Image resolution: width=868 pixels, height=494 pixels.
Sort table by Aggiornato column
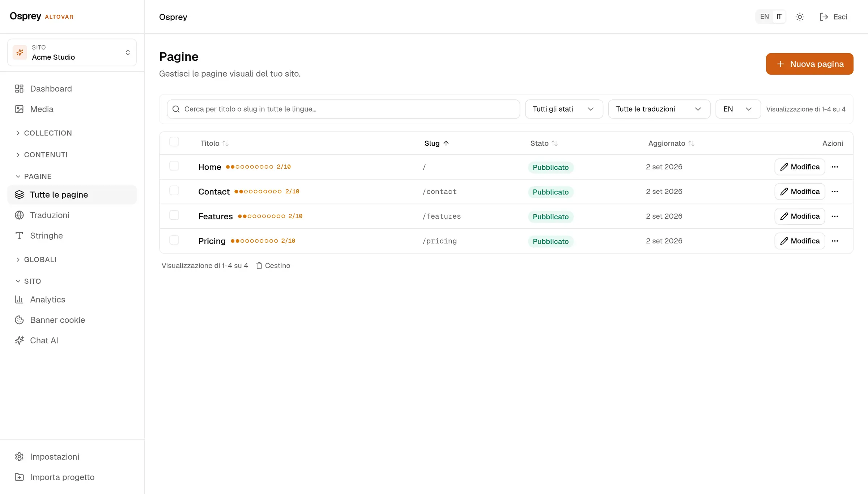671,143
